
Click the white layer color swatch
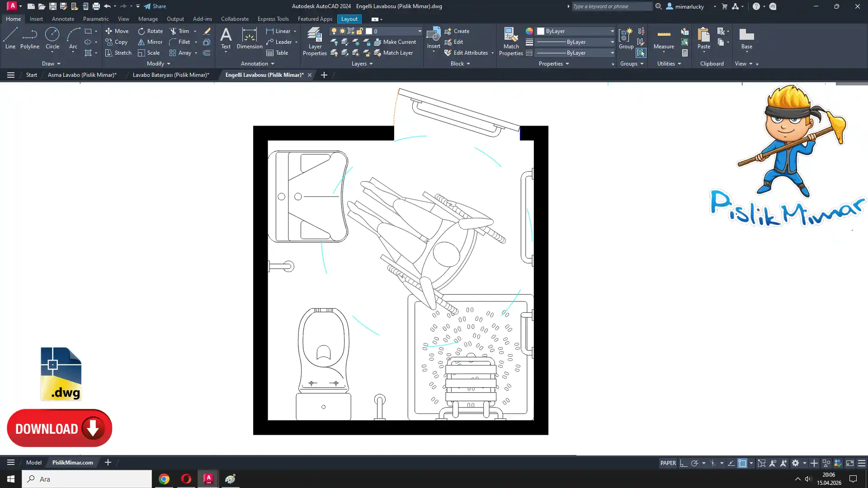tap(369, 31)
